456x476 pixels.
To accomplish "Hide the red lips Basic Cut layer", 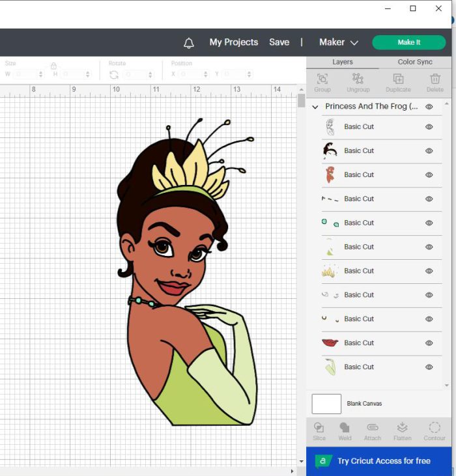I will coord(429,343).
